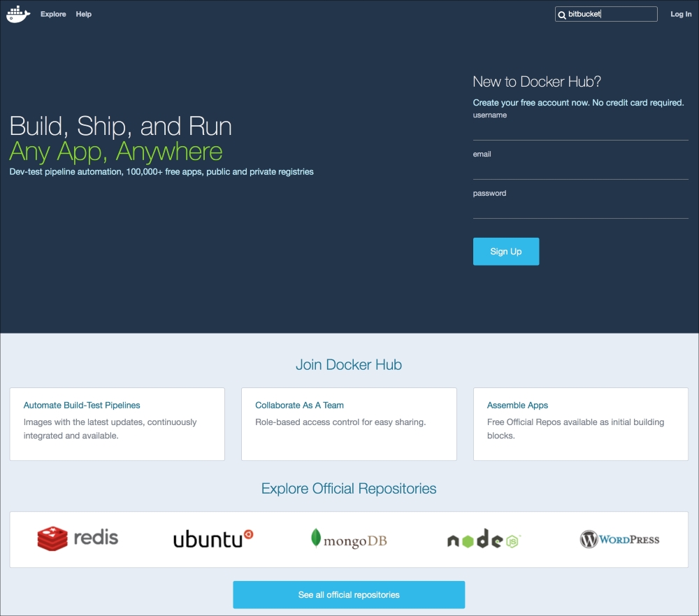This screenshot has height=616, width=699.
Task: Open the Node.js official repository logo
Action: pos(484,540)
